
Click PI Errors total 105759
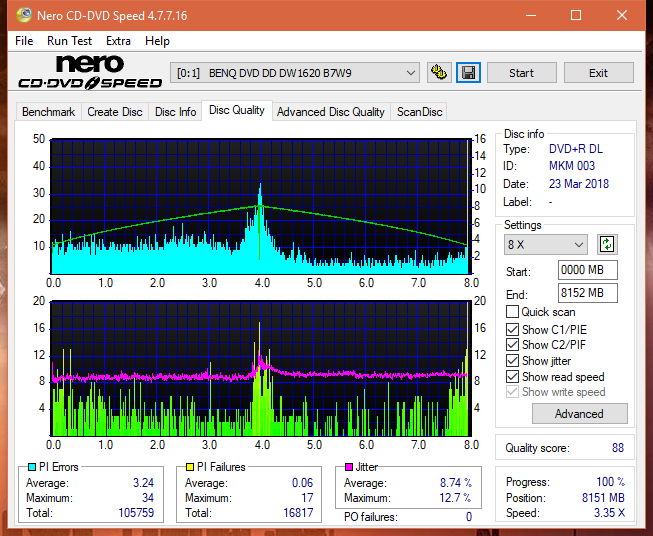click(x=136, y=513)
